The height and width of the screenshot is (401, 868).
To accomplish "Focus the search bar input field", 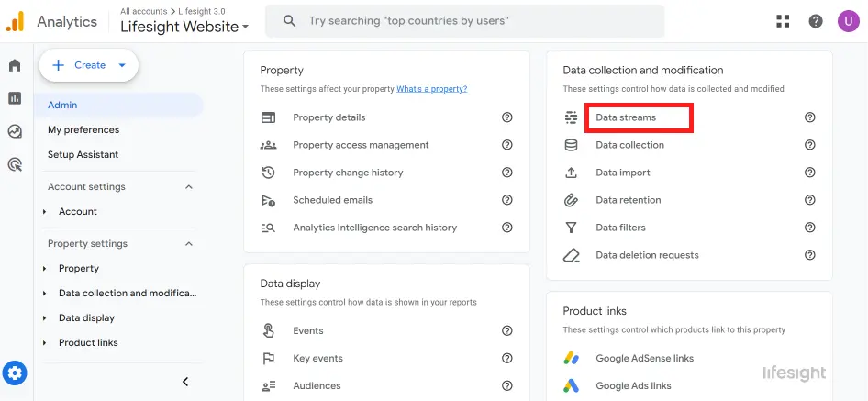I will pyautogui.click(x=464, y=21).
